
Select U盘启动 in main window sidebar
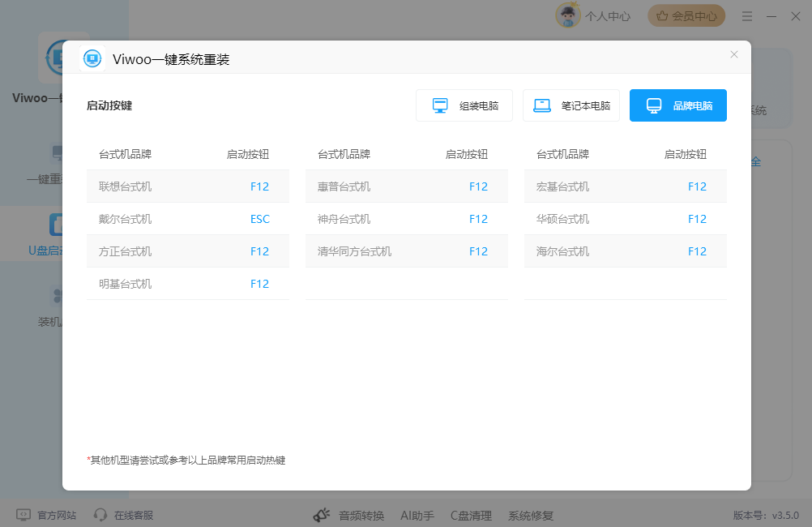[x=31, y=234]
